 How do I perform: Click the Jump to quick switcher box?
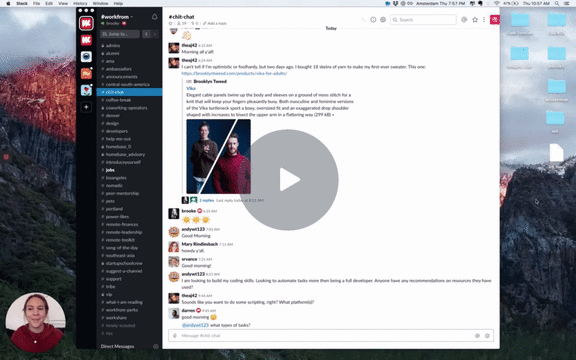(120, 34)
